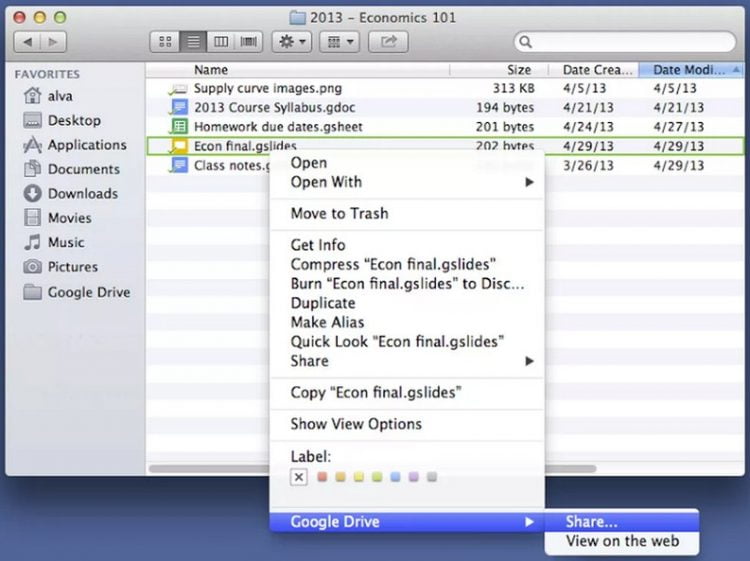Choose Show View Options
750x561 pixels.
point(407,424)
